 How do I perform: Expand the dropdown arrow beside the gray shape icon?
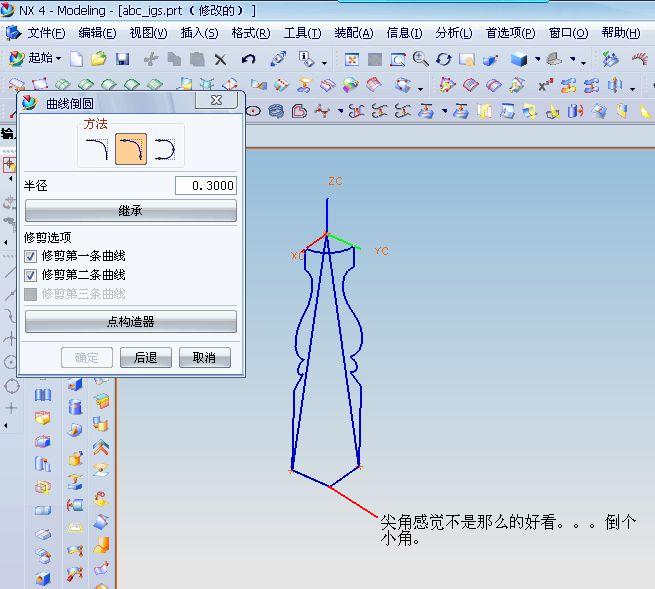[x=573, y=59]
